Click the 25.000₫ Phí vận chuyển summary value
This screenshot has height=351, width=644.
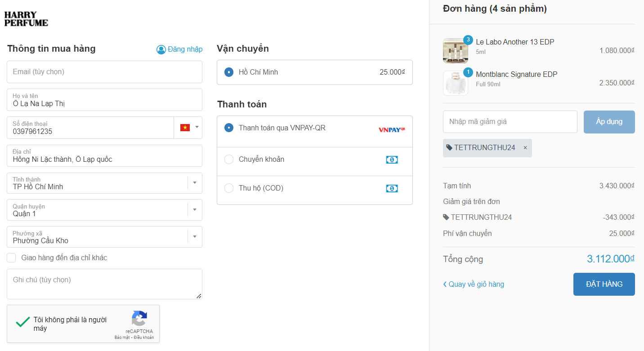click(x=622, y=234)
